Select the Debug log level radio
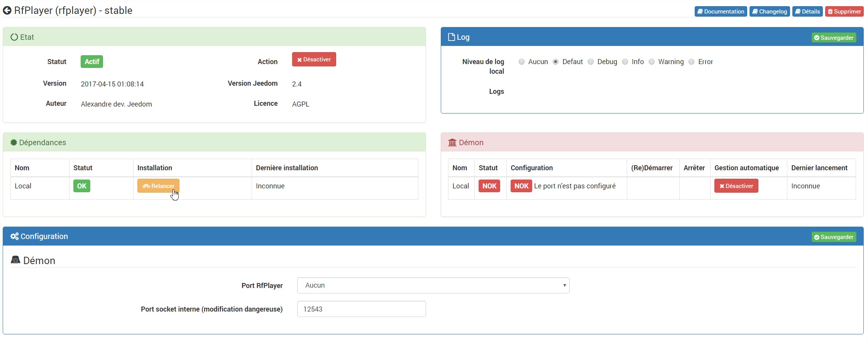868x344 pixels. 591,62
